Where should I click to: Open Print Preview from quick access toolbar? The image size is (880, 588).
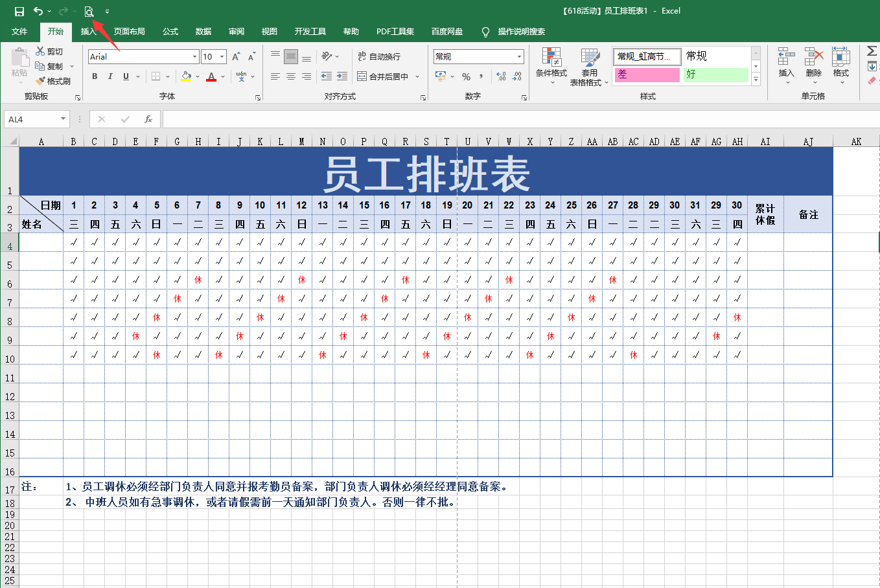tap(89, 11)
